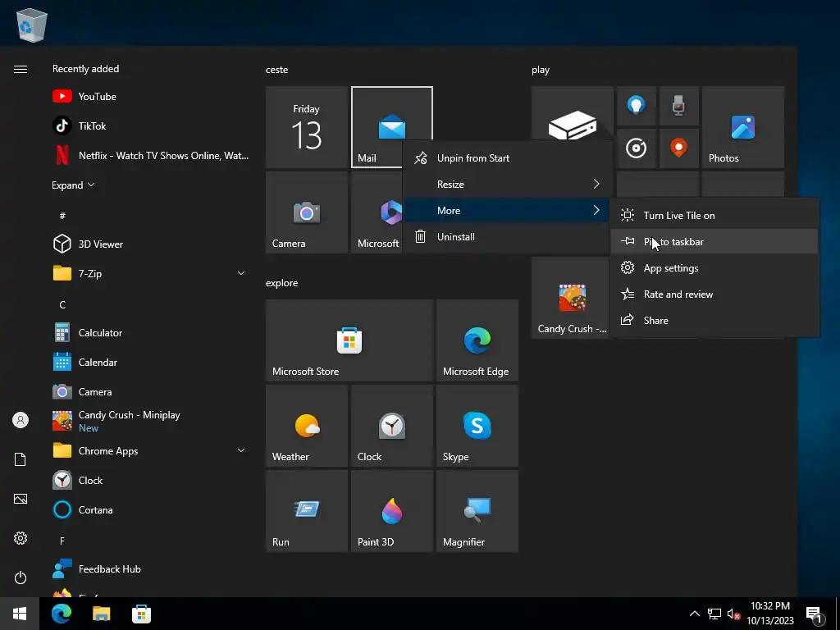Open Clock from the app list
Viewport: 840px width, 630px height.
pos(150,480)
